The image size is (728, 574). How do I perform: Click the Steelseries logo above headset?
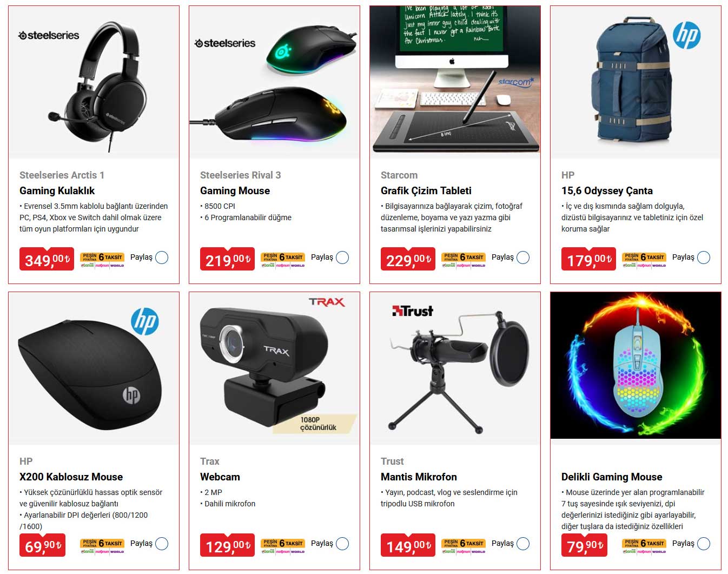49,36
